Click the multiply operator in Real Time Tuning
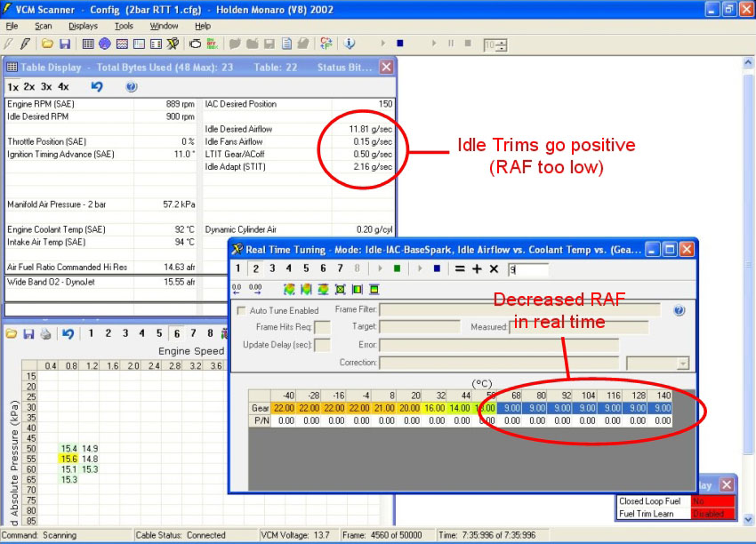 pos(494,268)
